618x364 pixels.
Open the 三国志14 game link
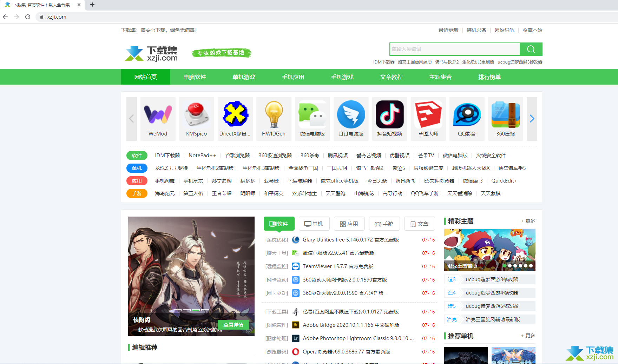337,168
